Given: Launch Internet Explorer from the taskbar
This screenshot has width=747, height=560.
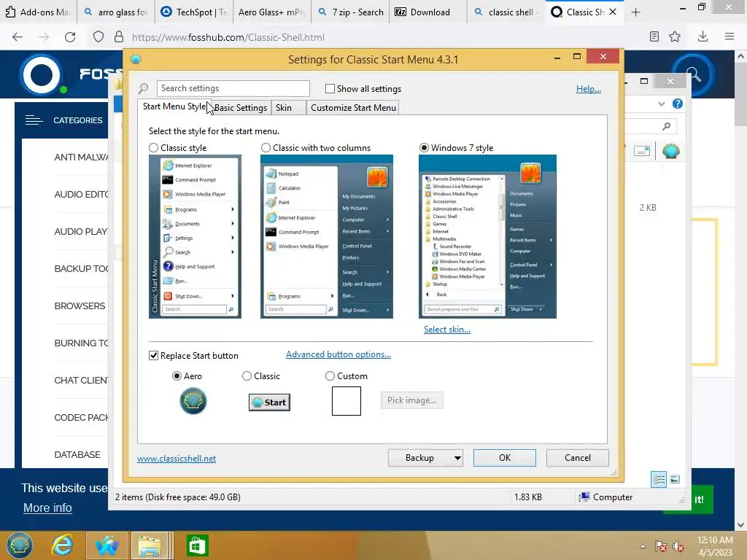Looking at the screenshot, I should coord(63,545).
